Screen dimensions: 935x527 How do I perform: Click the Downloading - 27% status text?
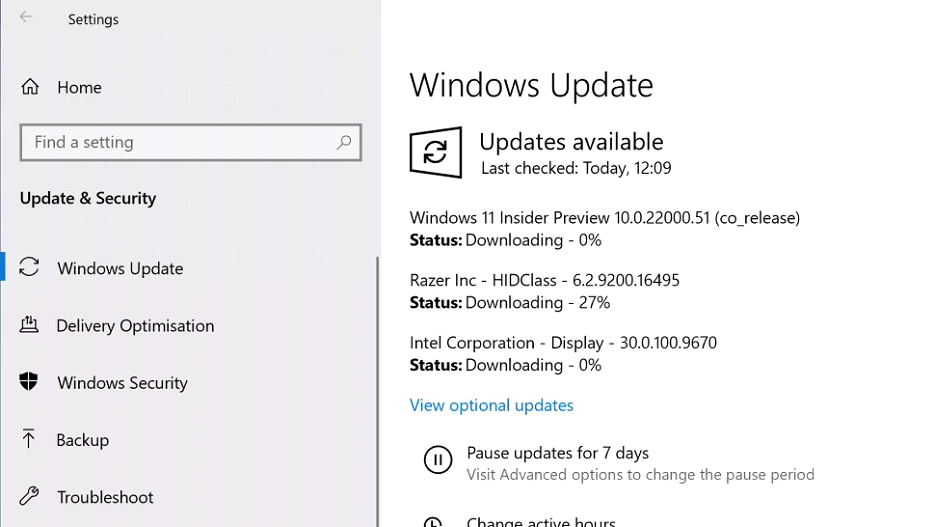tap(538, 303)
